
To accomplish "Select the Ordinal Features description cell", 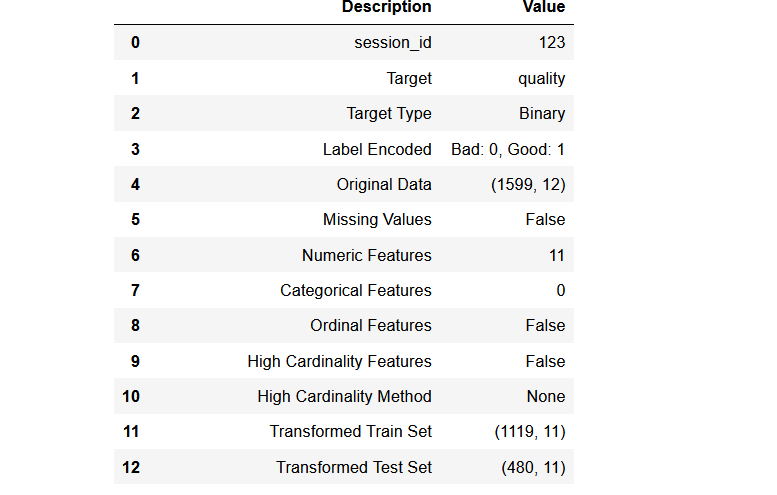I will coord(371,326).
